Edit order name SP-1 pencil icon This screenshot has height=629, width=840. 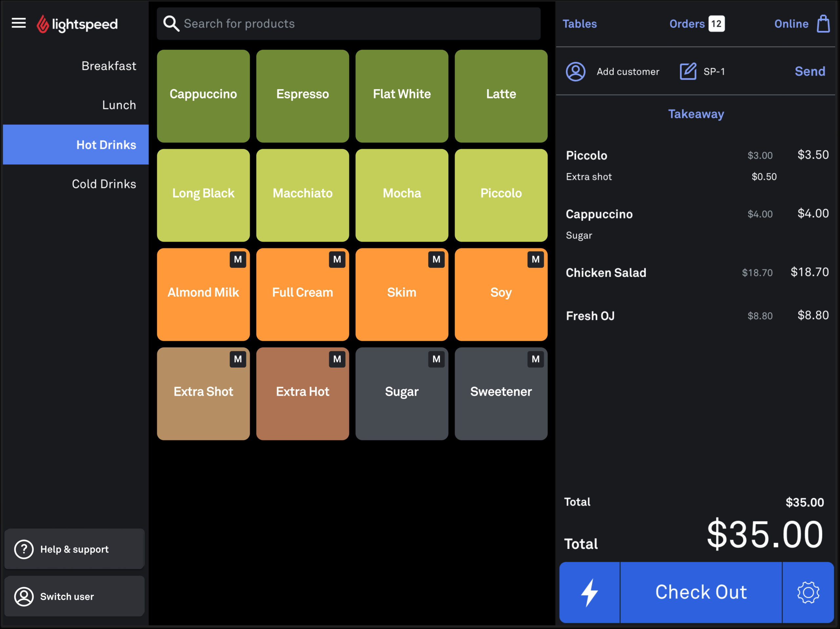tap(688, 71)
